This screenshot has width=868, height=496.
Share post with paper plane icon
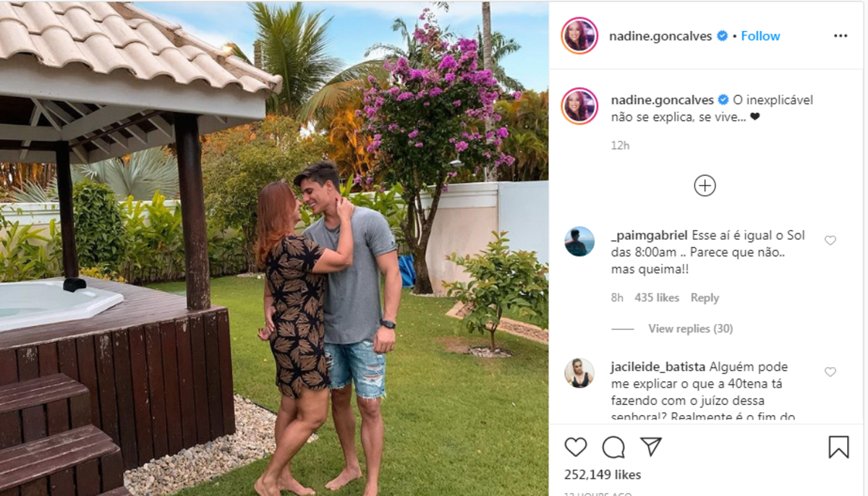651,447
